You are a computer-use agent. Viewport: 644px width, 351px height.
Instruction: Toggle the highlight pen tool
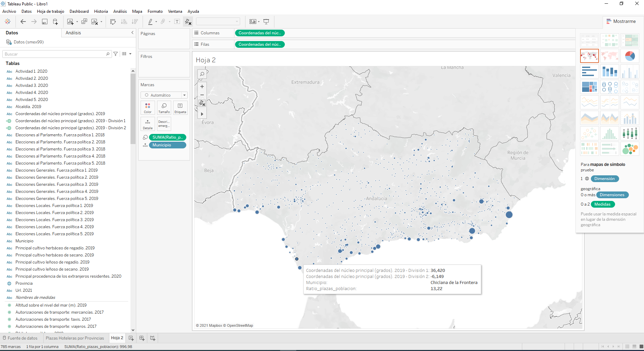(151, 21)
